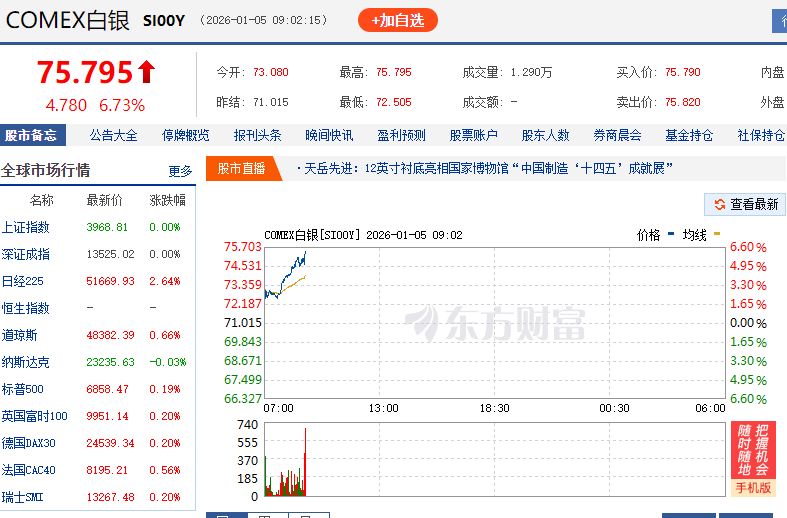Click the orange 均线 legend marker
Screen dimensions: 787x518
coord(716,235)
